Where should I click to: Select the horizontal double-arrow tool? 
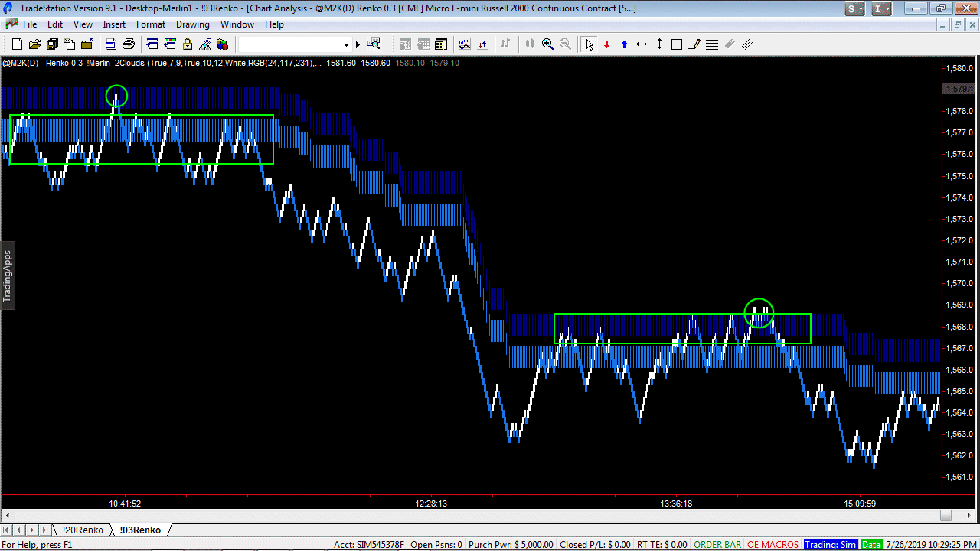(642, 44)
